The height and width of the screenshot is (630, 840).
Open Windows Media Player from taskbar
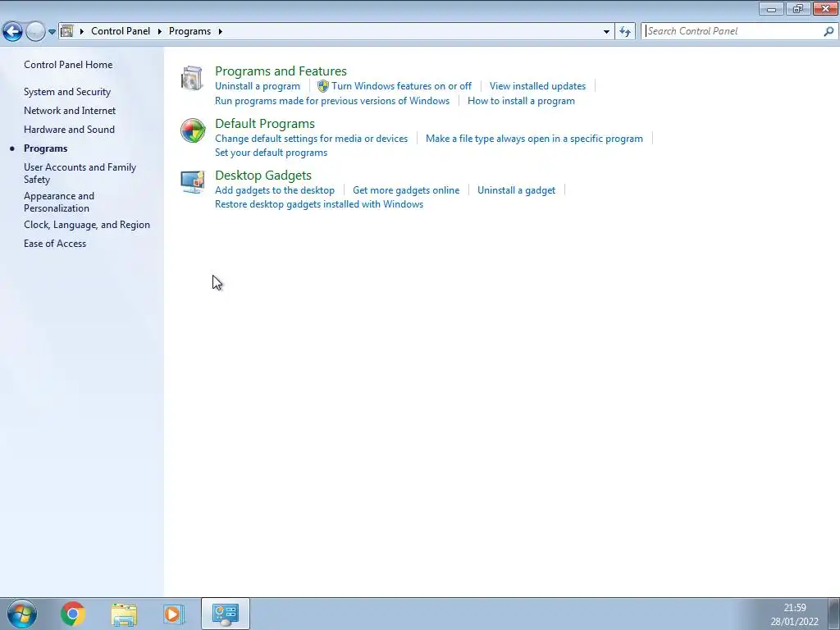173,614
